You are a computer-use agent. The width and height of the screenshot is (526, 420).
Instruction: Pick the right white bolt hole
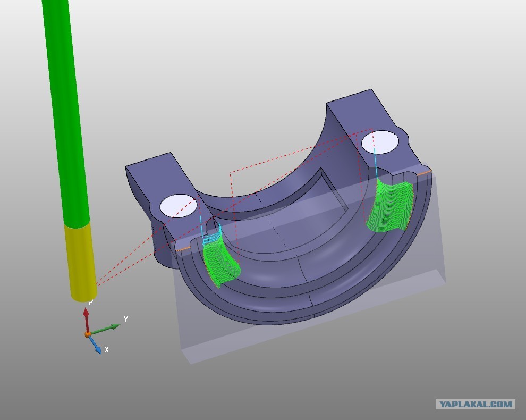pyautogui.click(x=380, y=142)
